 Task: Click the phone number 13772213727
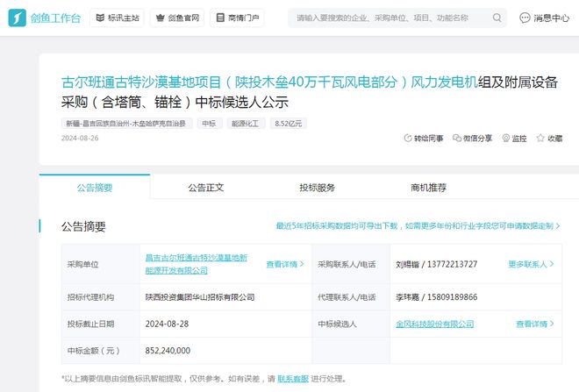452,264
